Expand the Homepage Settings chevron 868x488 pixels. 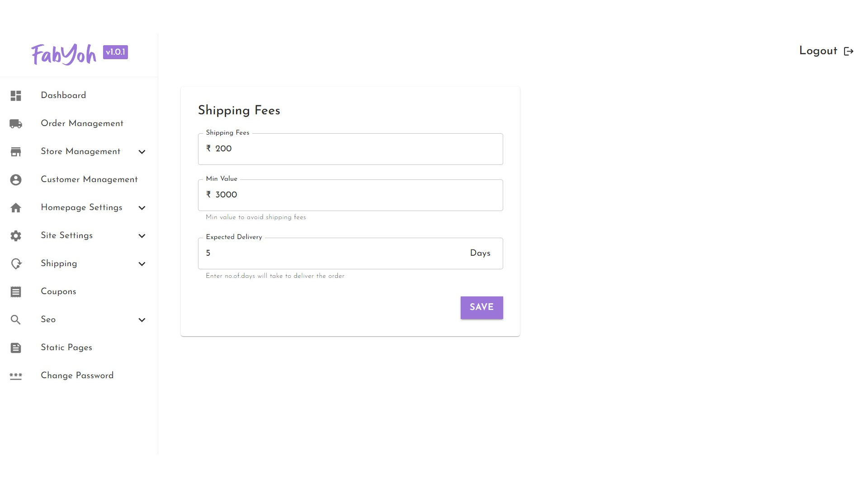142,208
